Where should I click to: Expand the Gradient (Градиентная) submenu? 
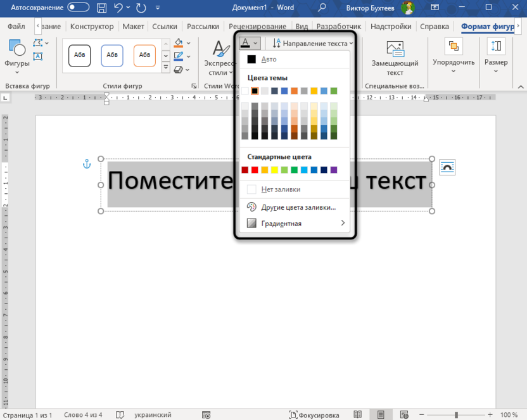[296, 224]
